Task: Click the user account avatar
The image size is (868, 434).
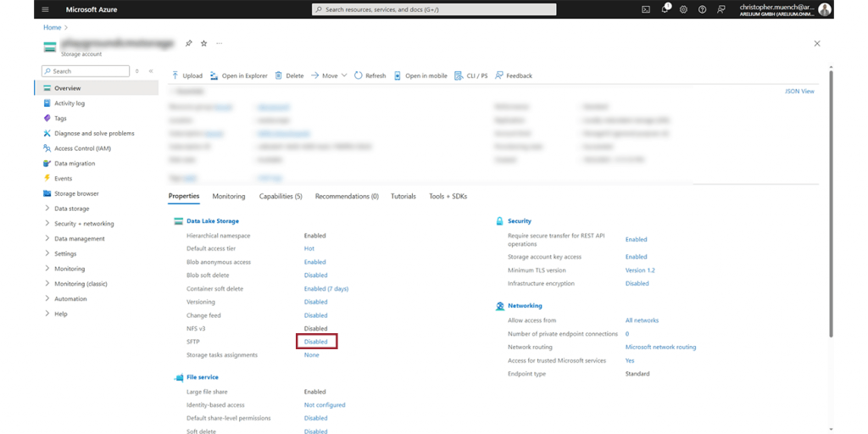Action: (x=825, y=9)
